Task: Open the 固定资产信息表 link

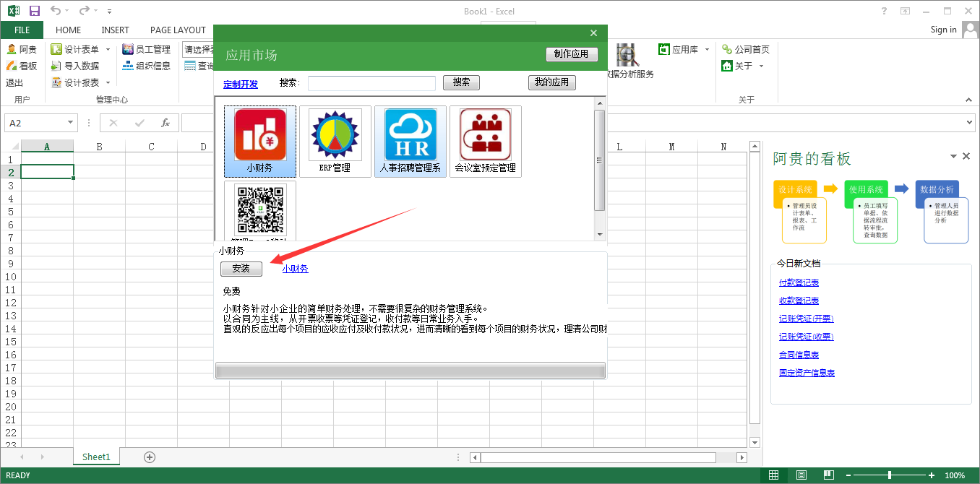Action: pos(807,373)
